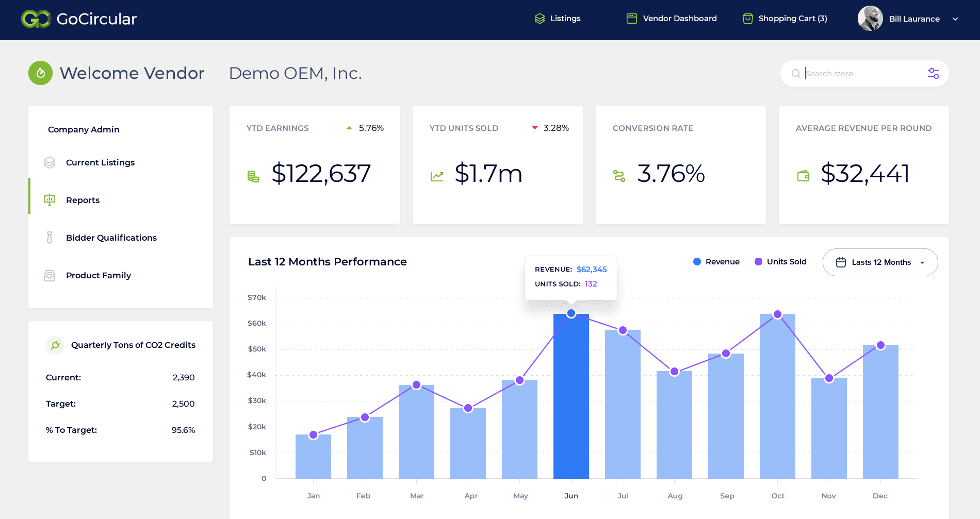Screen dimensions: 980x519
Task: Select the Product Family icon
Action: [x=49, y=275]
